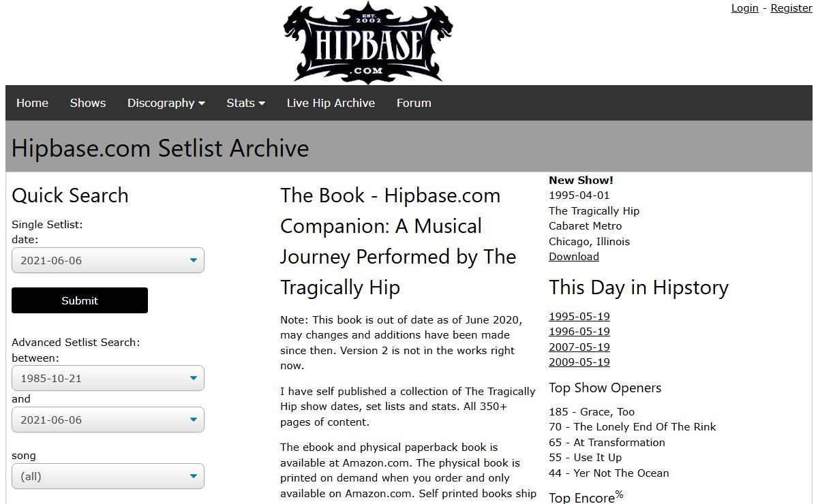The height and width of the screenshot is (504, 818).
Task: Click the Hipbase.com logo
Action: tap(368, 42)
